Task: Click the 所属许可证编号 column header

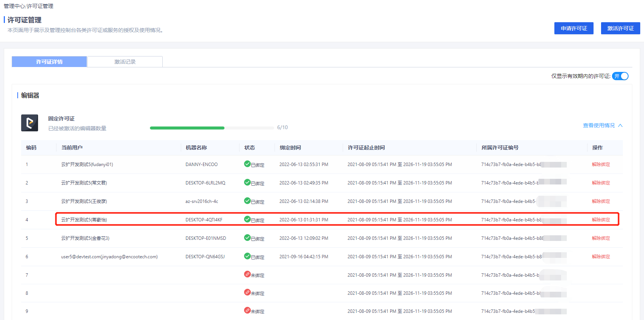Action: pyautogui.click(x=500, y=148)
